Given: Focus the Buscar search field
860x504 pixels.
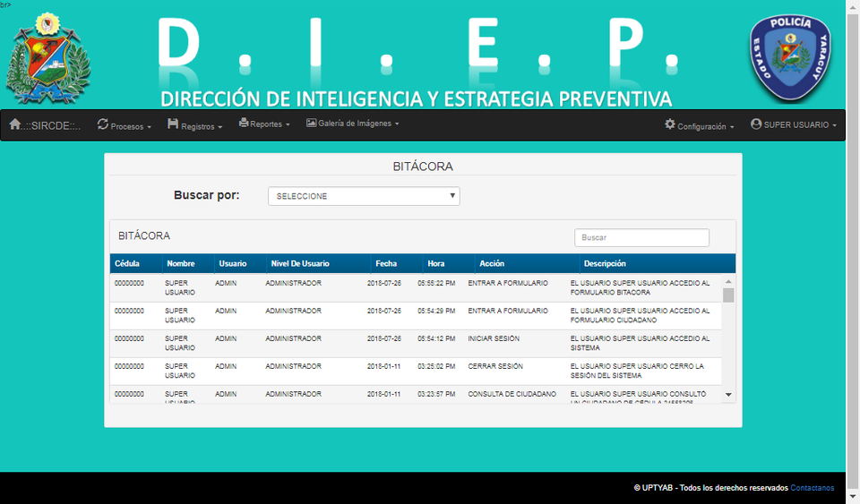Looking at the screenshot, I should click(x=641, y=238).
